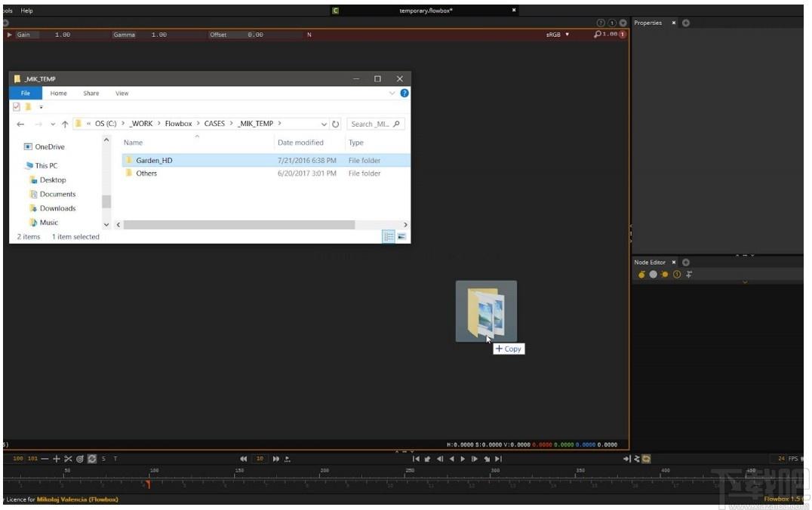The width and height of the screenshot is (812, 510).
Task: Click the frame step value 10 field
Action: (x=260, y=459)
